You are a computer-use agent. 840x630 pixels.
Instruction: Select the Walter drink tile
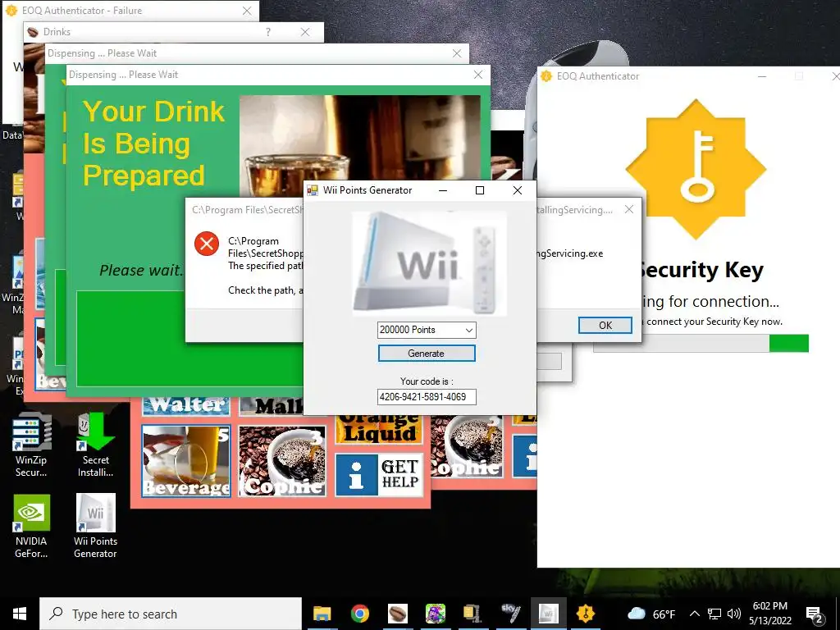[x=186, y=405]
